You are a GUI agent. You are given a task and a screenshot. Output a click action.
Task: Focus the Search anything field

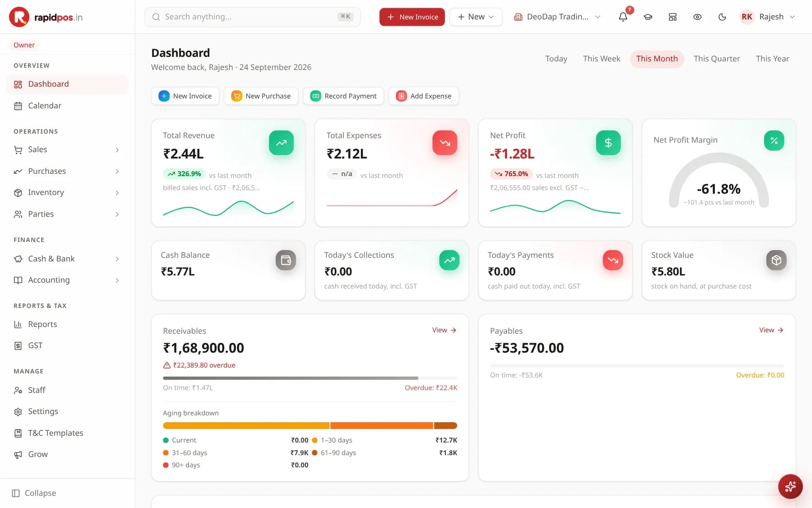click(252, 17)
